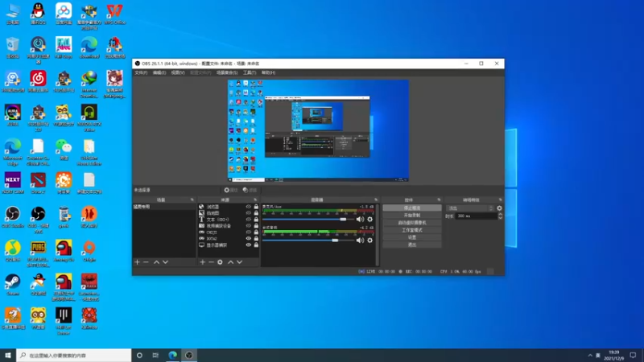
Task: Mute the 麦克风/Aux speaker icon
Action: [x=360, y=219]
